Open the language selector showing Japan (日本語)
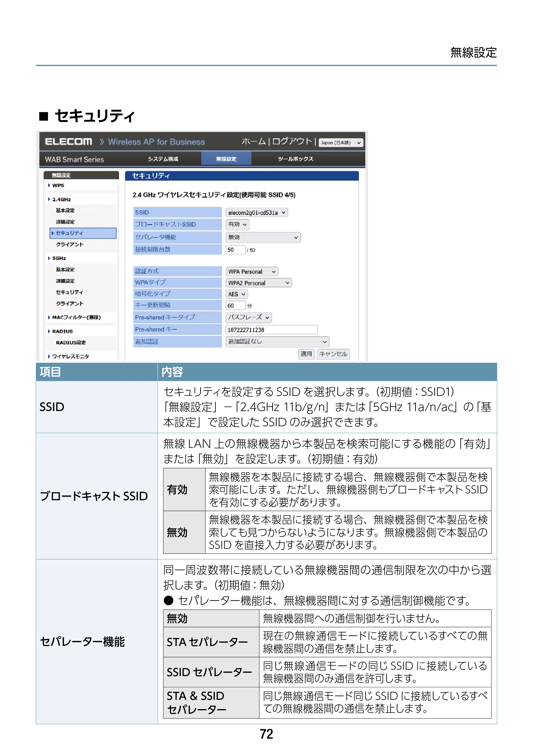Viewport: 533px width, 756px height. coord(340,143)
